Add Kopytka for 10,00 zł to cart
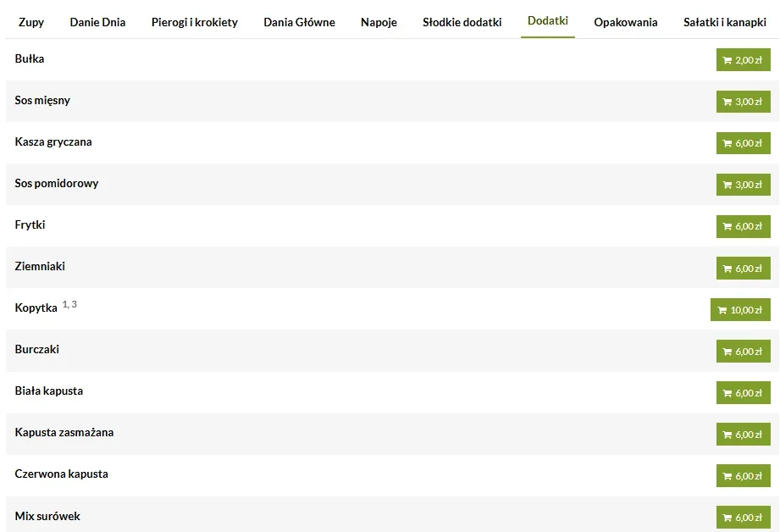 click(x=740, y=310)
